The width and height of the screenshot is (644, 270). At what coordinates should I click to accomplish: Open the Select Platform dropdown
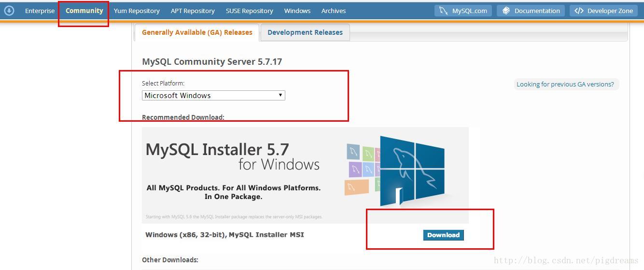click(213, 95)
